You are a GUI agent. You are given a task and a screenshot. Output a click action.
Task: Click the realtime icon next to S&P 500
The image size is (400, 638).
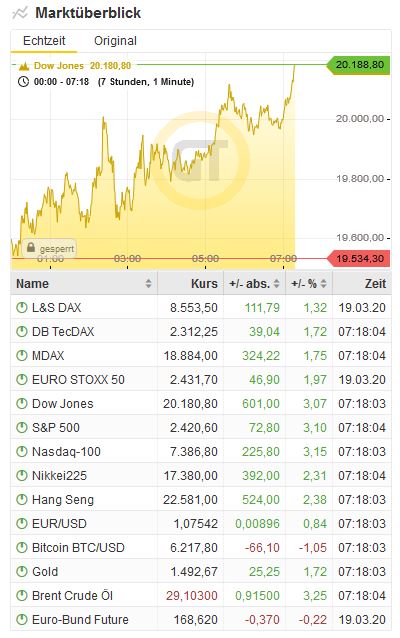22,428
